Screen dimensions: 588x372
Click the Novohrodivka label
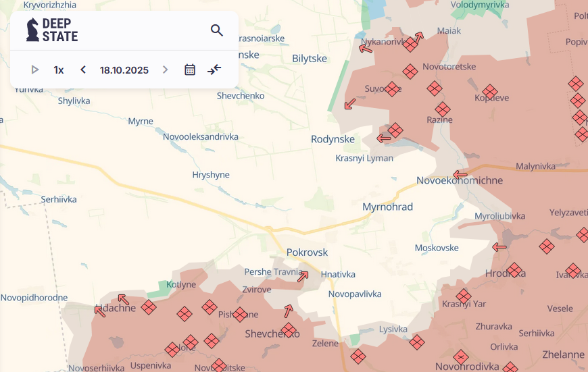click(467, 367)
